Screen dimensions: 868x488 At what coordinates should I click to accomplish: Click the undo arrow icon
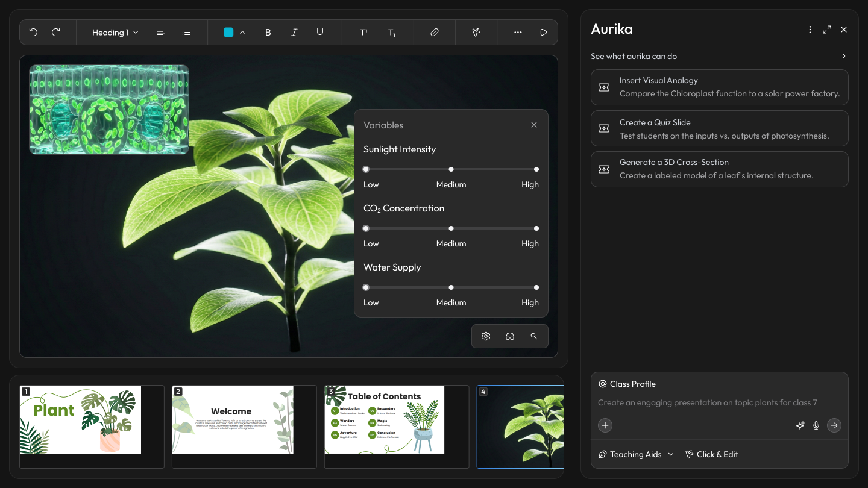pyautogui.click(x=33, y=33)
